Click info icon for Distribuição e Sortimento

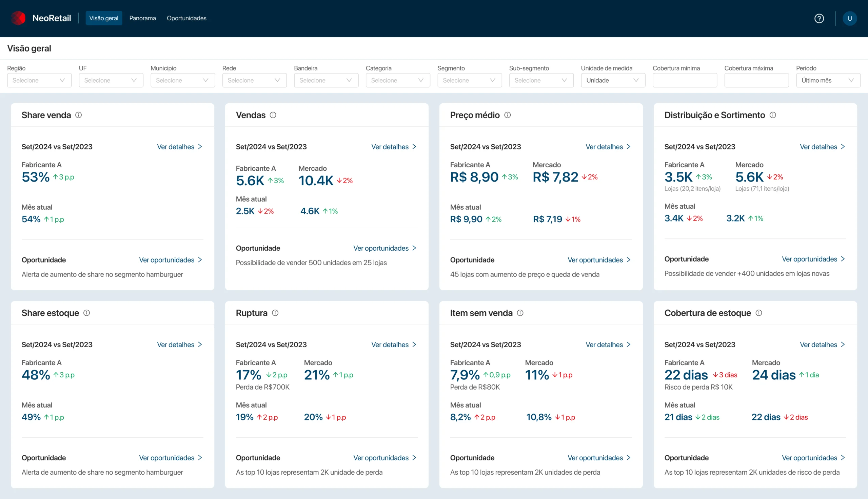773,115
